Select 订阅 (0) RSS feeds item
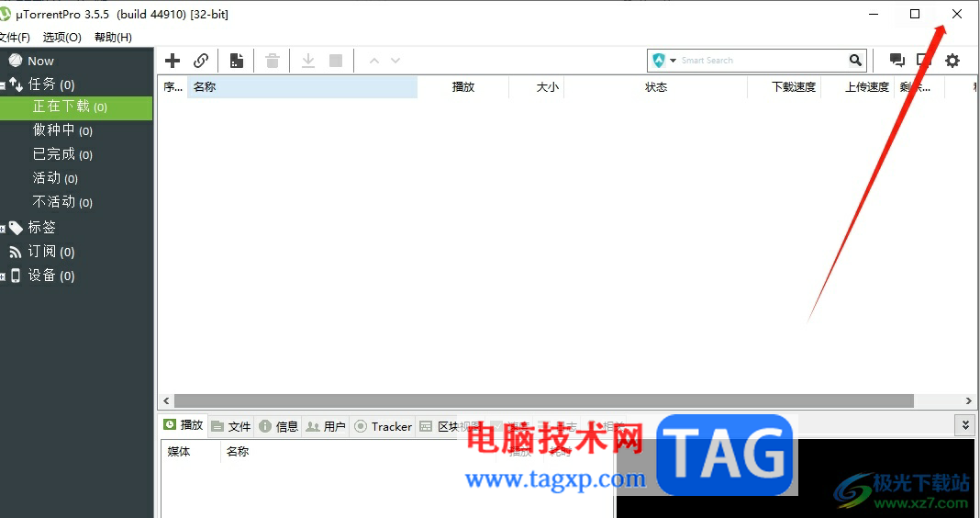980x518 pixels. 51,252
